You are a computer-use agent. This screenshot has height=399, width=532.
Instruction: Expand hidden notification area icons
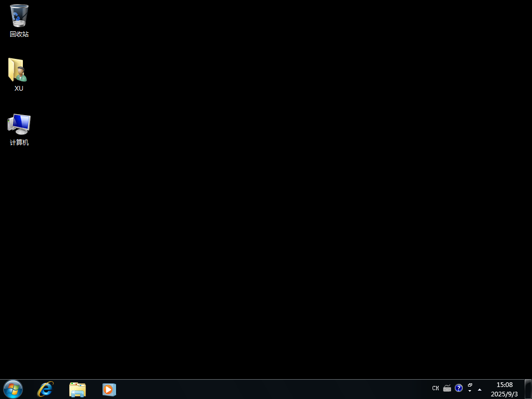click(x=479, y=389)
